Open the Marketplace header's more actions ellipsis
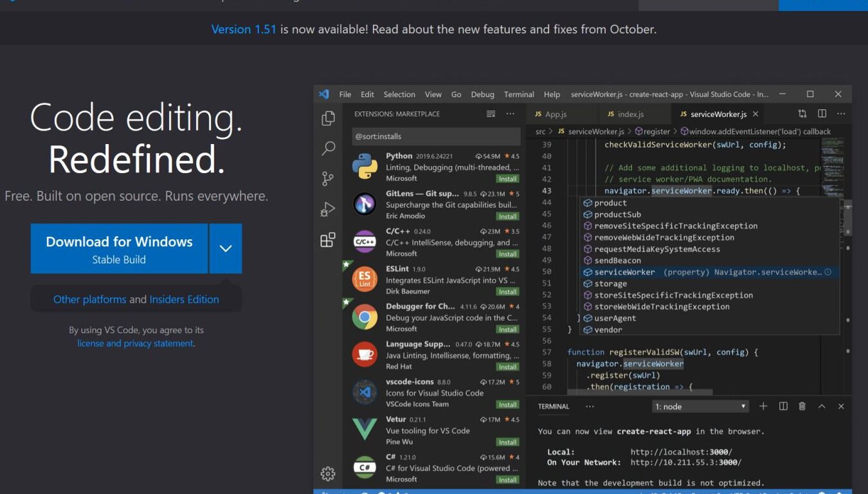Screen dimensions: 868x494 pos(511,114)
